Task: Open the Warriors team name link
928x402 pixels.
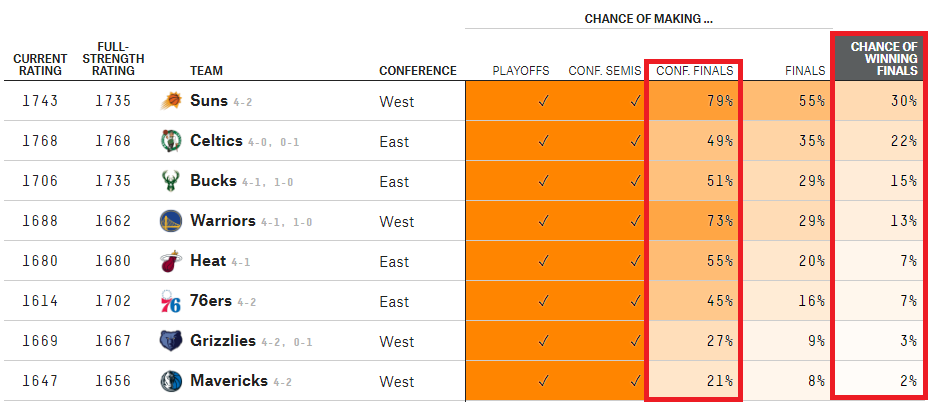Action: click(222, 221)
